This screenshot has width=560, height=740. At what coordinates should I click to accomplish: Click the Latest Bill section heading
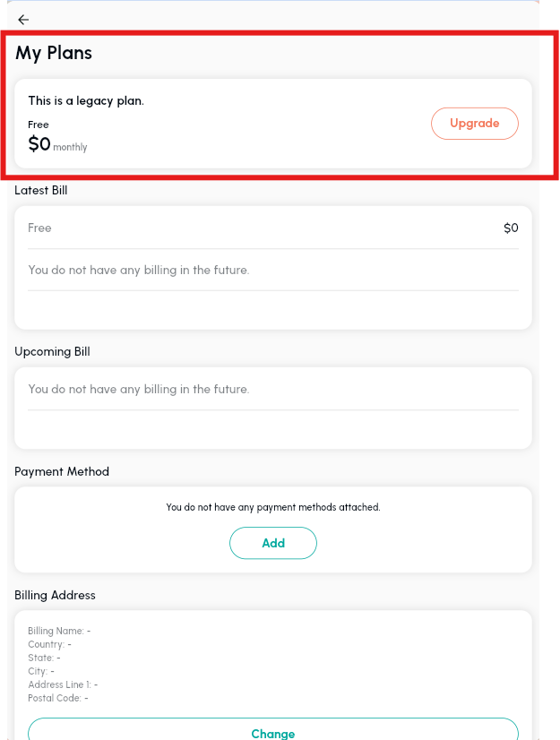tap(41, 190)
